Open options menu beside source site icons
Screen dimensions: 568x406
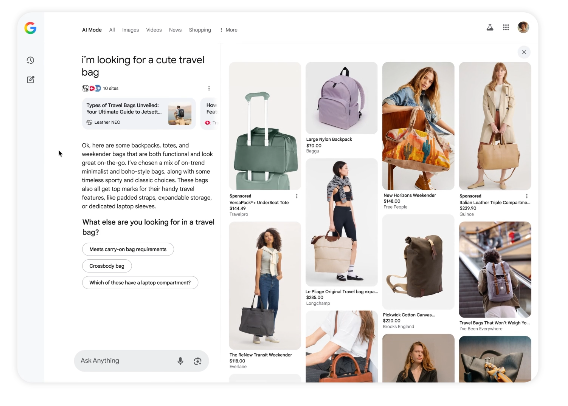click(209, 88)
